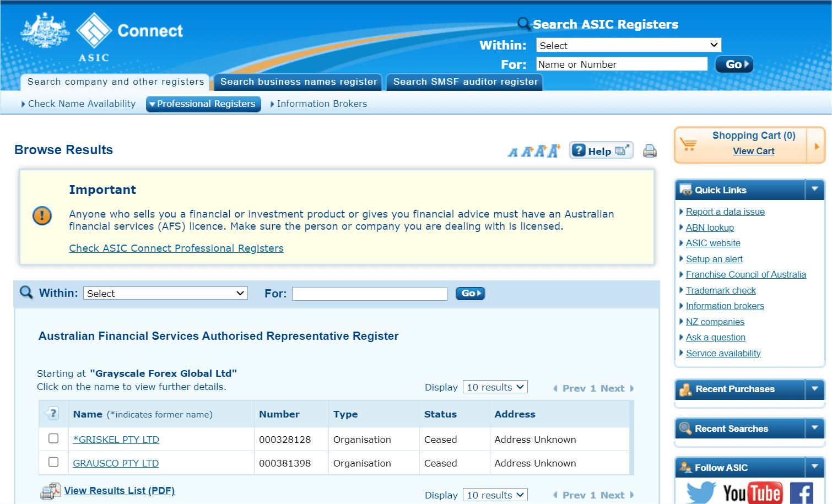Open Professional Registers menu
The image size is (832, 504).
pyautogui.click(x=203, y=104)
